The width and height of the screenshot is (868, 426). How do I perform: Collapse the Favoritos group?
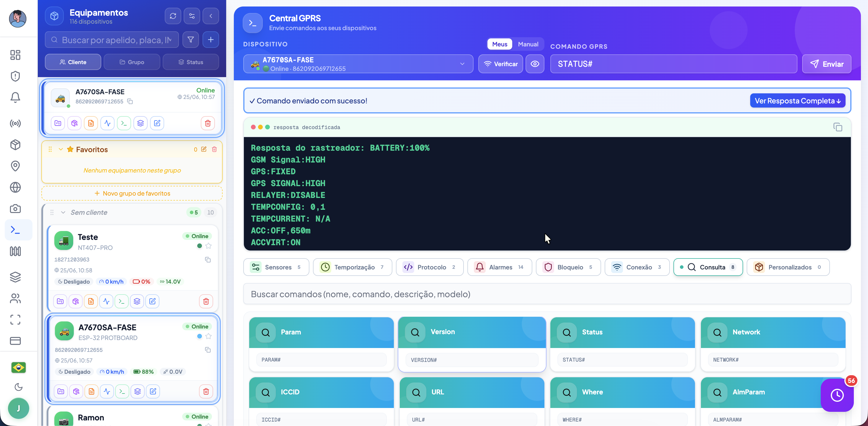coord(61,149)
